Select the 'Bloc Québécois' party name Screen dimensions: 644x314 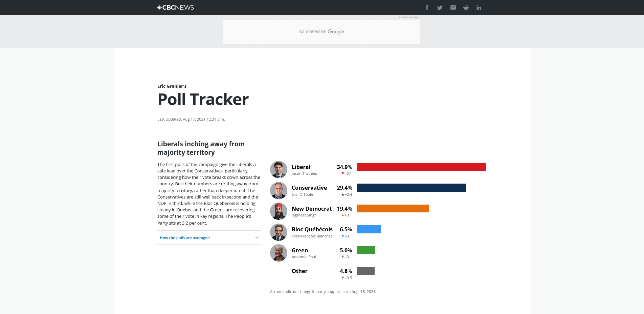point(312,229)
